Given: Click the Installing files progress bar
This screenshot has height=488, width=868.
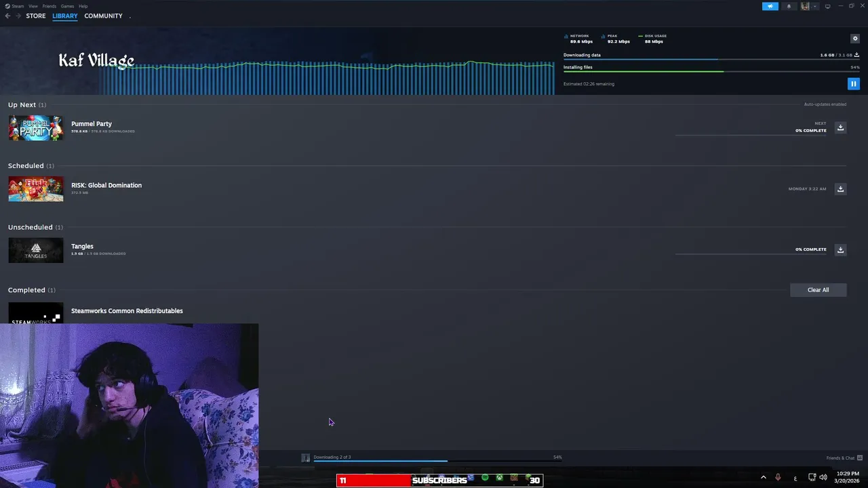Looking at the screenshot, I should 711,71.
